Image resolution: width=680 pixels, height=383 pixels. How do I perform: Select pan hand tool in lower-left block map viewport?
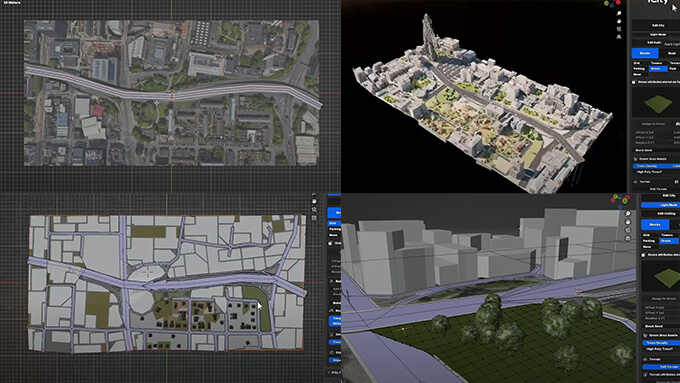(x=314, y=201)
